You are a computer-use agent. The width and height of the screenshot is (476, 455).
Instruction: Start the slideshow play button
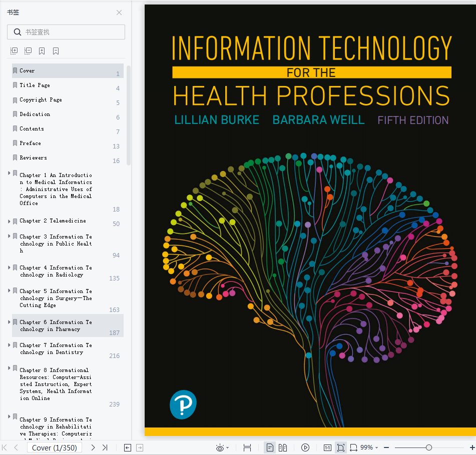(305, 447)
